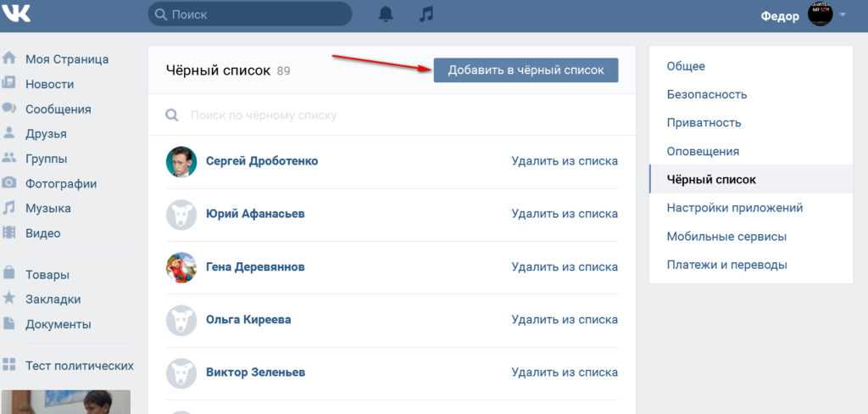The image size is (868, 414).
Task: Click the Федор username in header
Action: point(780,16)
